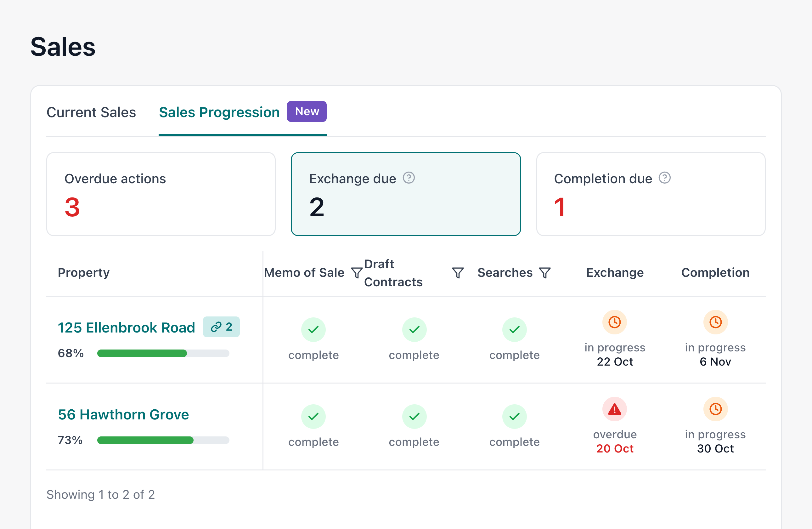Click overdue warning icon for 56 Hawthorn Grove

[614, 409]
